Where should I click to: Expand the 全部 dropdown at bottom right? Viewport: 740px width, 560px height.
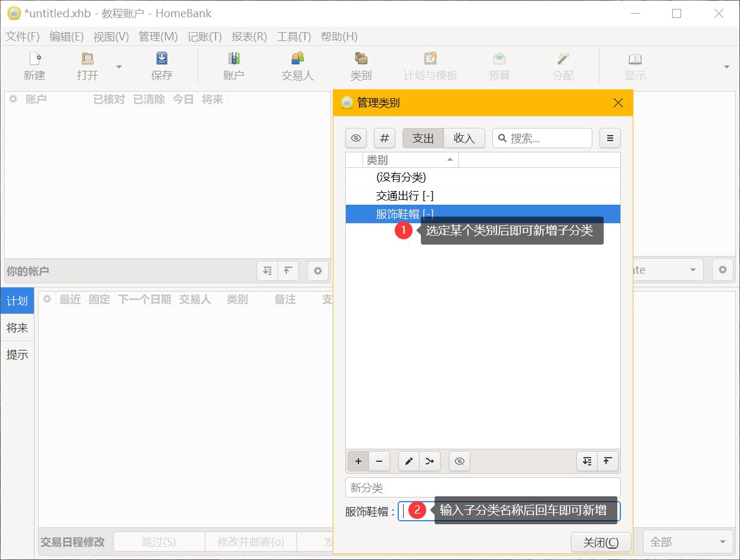point(688,542)
